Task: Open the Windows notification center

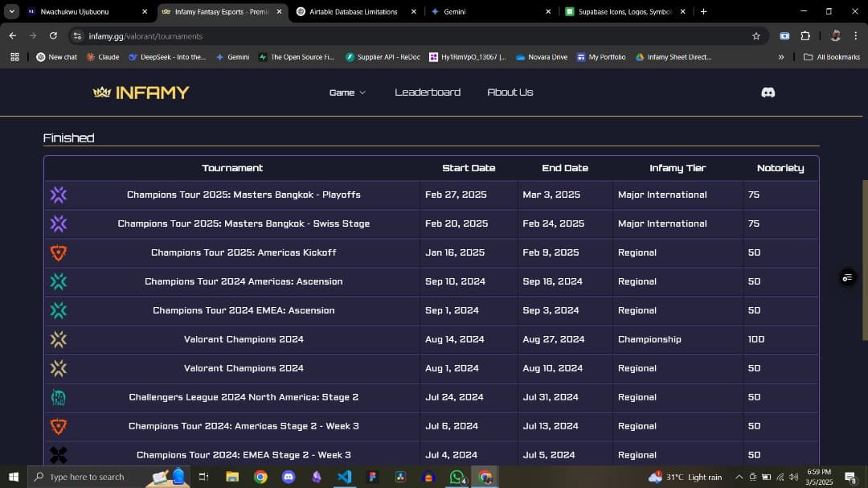Action: (851, 477)
